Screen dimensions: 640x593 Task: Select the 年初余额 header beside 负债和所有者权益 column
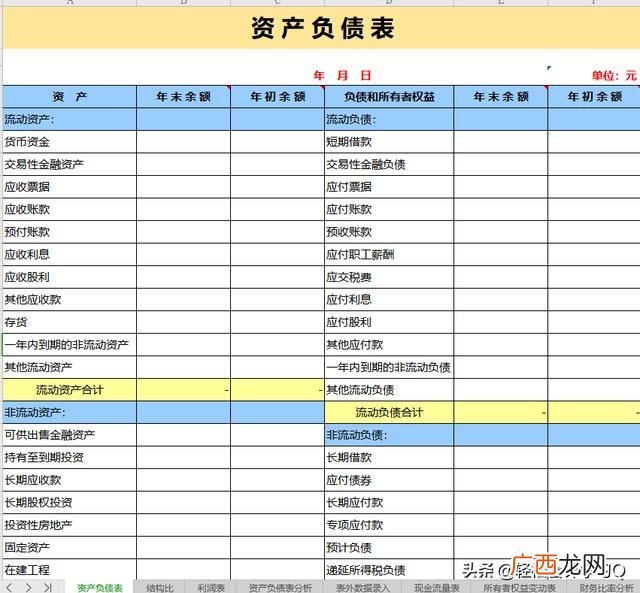coord(594,97)
